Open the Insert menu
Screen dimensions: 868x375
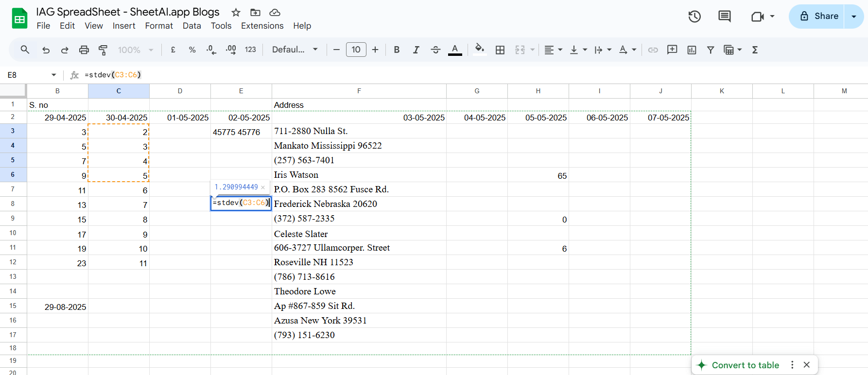point(124,26)
